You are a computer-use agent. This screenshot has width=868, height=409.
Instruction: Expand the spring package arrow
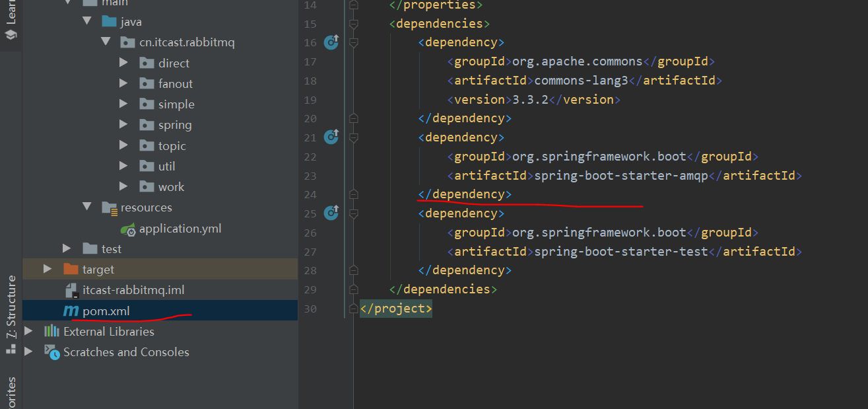(x=123, y=124)
